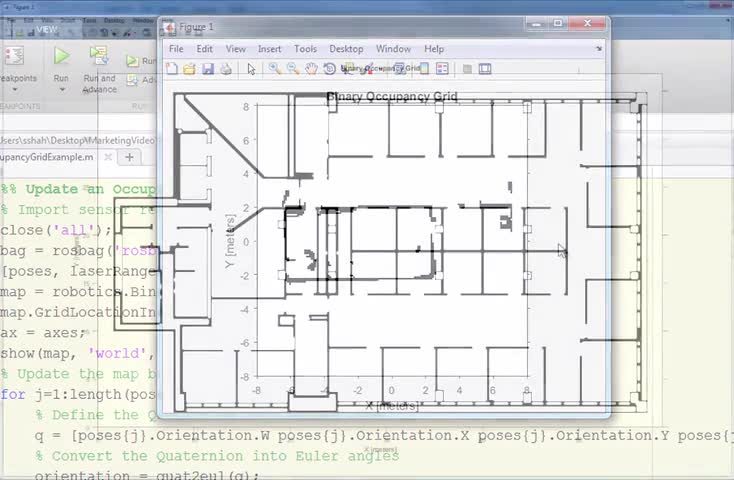Open a file with the folder icon
The height and width of the screenshot is (480, 734).
[x=189, y=69]
